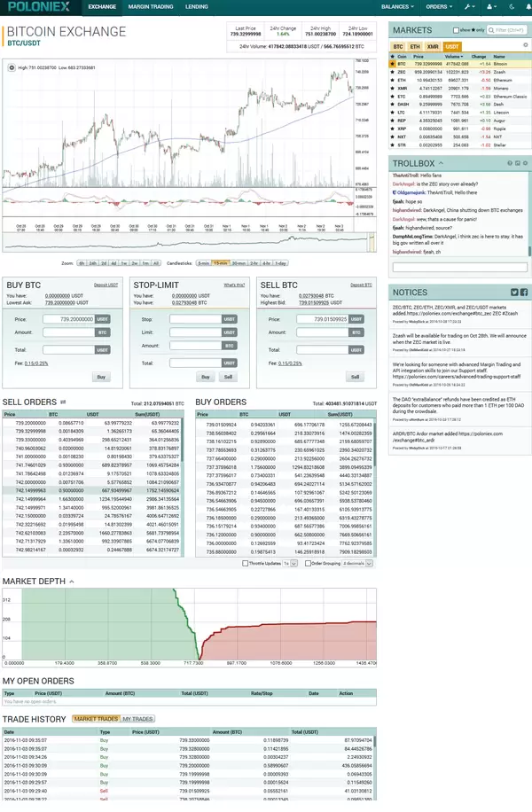Open the Balances dropdown menu

coord(397,7)
